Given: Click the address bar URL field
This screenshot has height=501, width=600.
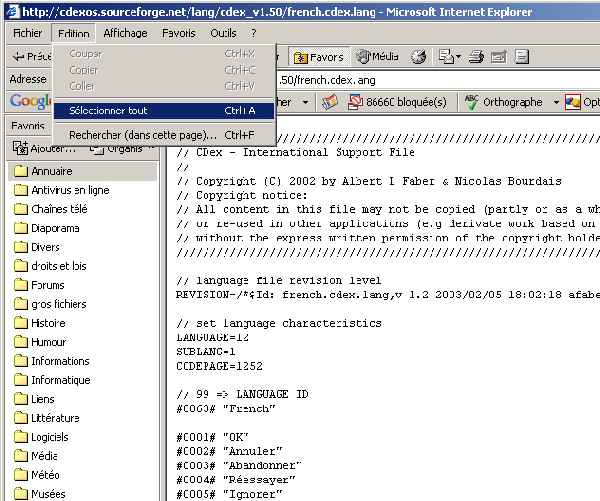Looking at the screenshot, I should coord(420,79).
